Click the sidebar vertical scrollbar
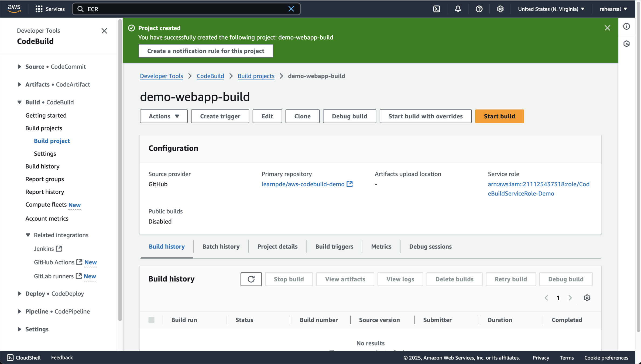Screen dimensions: 641x364 click(120, 170)
